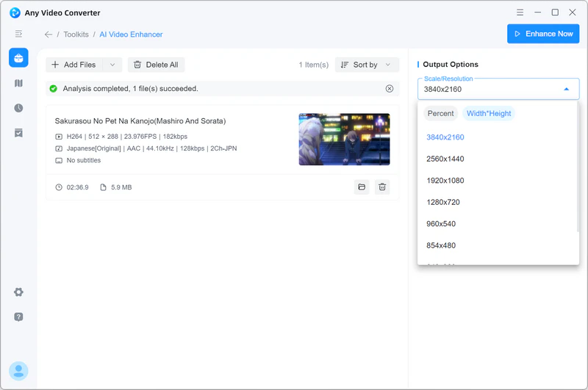Open the Sort by dropdown
The image size is (588, 390).
click(x=367, y=65)
